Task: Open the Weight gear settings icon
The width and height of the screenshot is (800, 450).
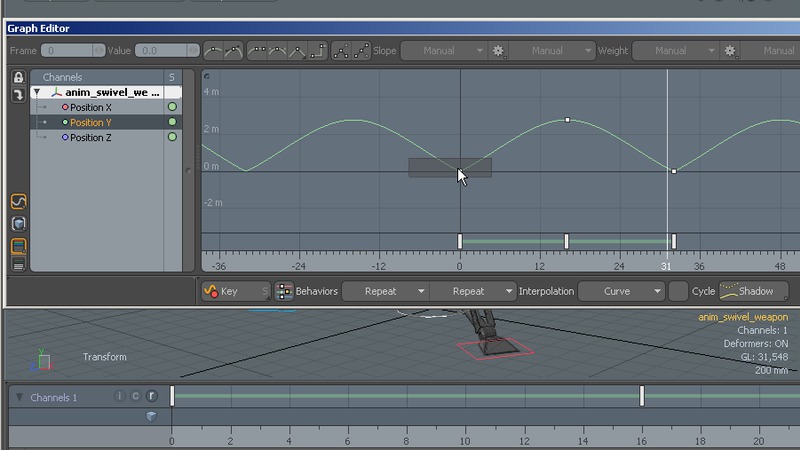Action: tap(730, 51)
